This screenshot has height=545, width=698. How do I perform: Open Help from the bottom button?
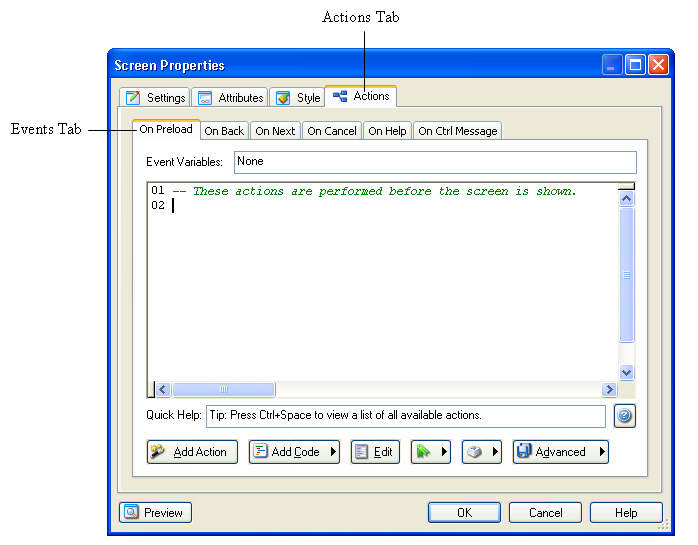[x=626, y=512]
